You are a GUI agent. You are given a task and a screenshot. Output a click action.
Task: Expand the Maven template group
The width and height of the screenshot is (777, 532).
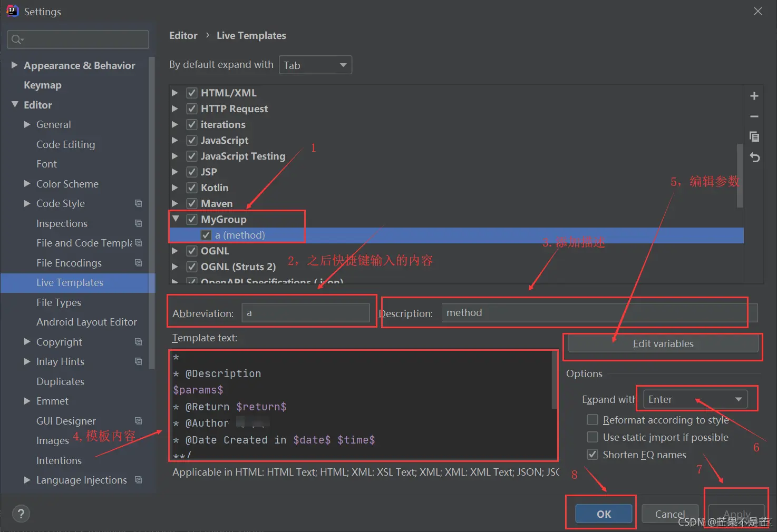[175, 203]
